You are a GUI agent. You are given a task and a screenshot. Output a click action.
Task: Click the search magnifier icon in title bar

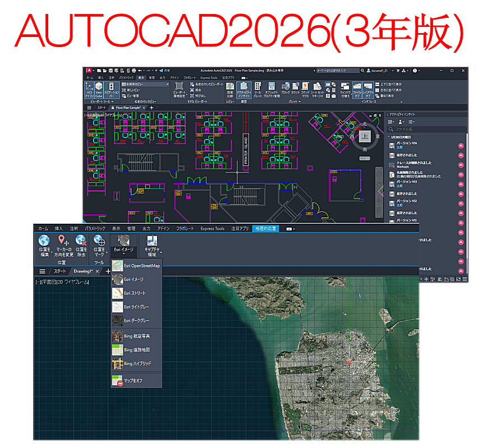pos(362,71)
